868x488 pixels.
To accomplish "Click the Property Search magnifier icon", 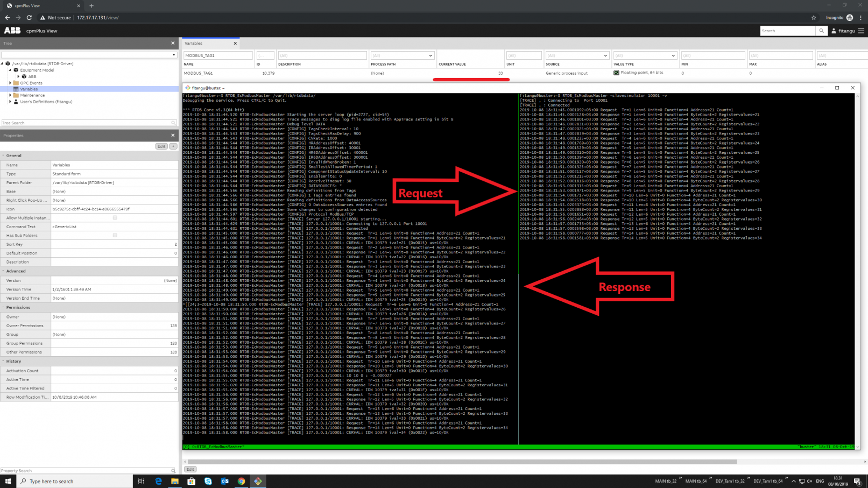I will [173, 471].
